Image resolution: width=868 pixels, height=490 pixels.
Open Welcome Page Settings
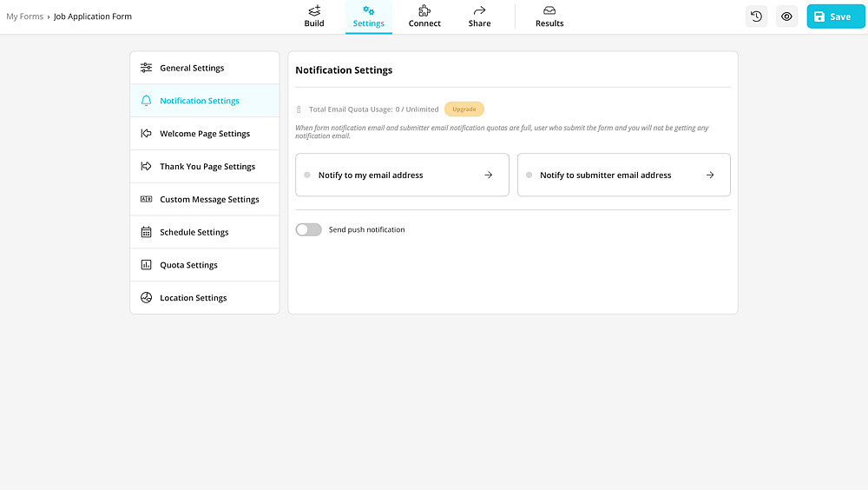205,133
